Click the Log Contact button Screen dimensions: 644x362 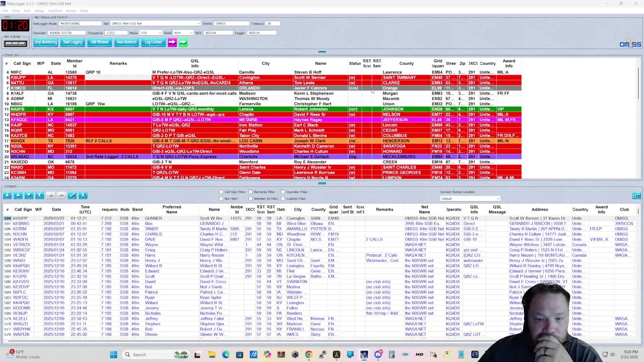(x=153, y=42)
